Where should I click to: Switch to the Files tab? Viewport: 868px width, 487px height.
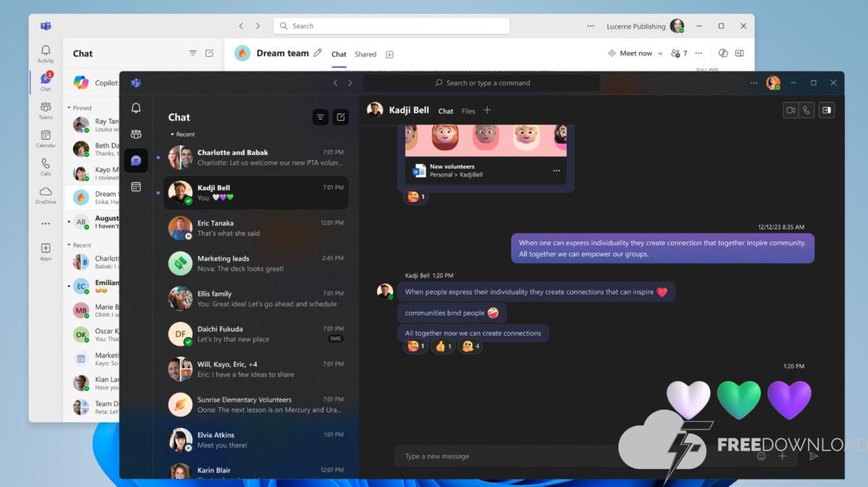[x=468, y=111]
